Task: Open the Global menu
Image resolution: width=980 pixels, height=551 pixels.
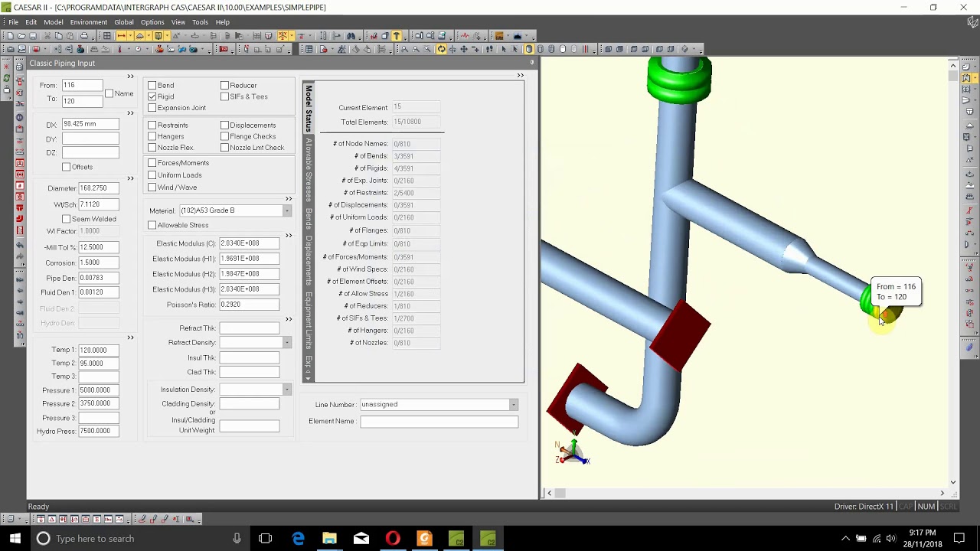Action: tap(124, 22)
